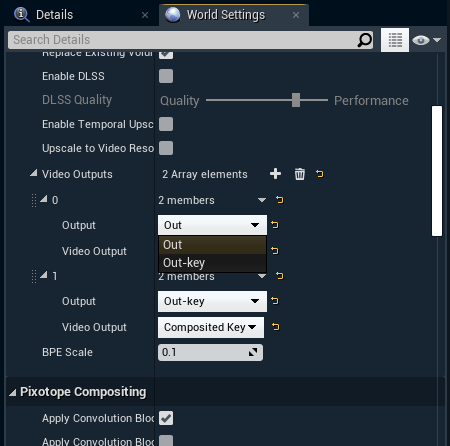Check Upscale to Video Resolution box
450x446 pixels.
coord(166,148)
